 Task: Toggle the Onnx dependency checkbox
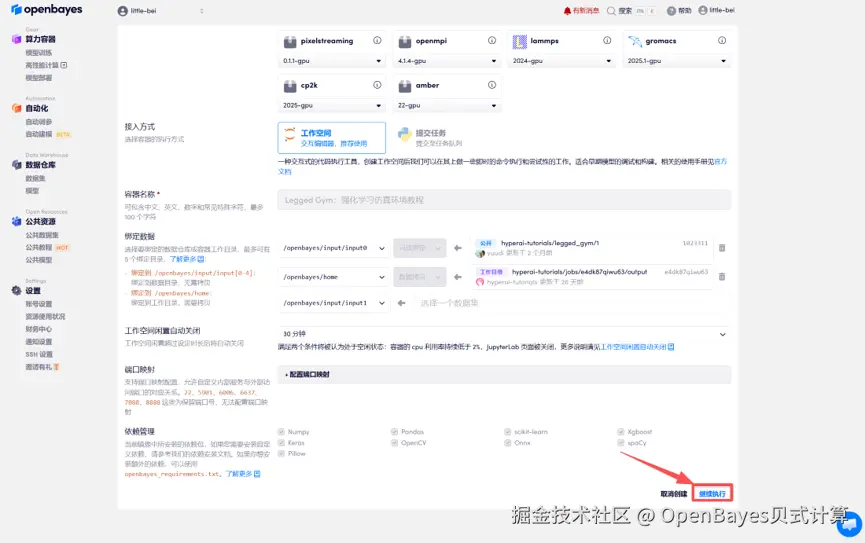(x=508, y=443)
